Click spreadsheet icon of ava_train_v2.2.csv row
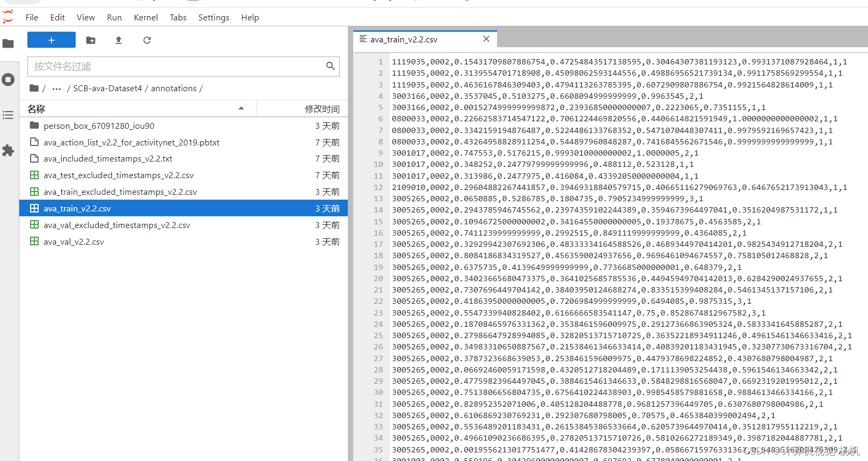 (x=34, y=208)
